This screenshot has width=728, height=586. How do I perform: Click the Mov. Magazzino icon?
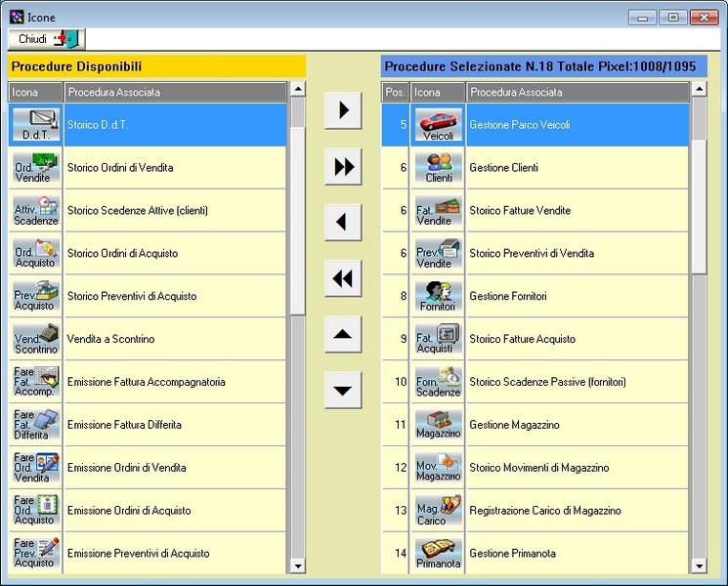[438, 468]
